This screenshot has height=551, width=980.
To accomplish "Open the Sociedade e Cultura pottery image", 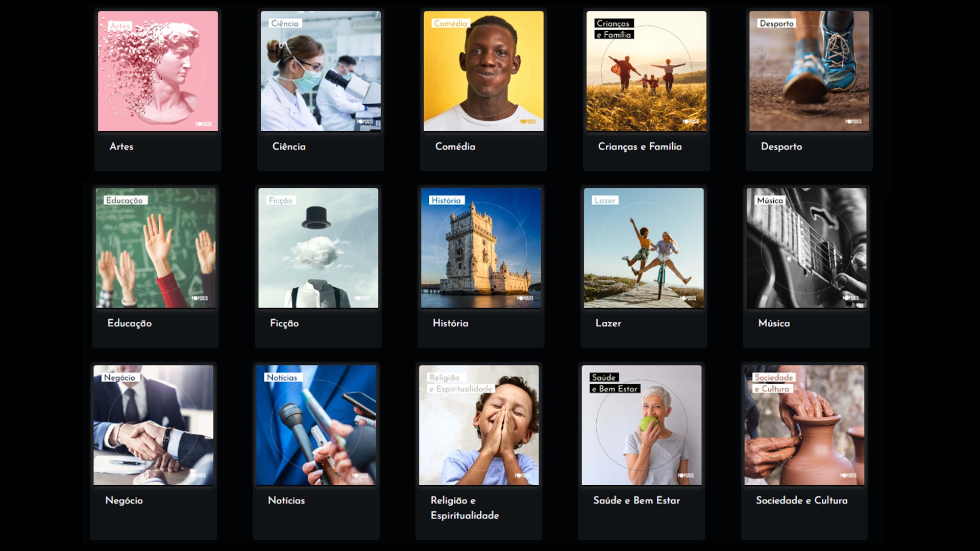I will click(x=804, y=425).
